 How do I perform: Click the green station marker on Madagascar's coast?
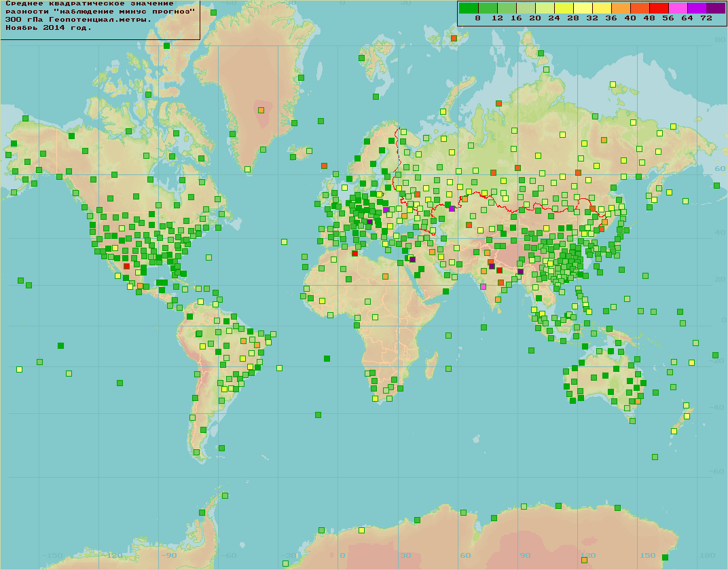[x=448, y=368]
